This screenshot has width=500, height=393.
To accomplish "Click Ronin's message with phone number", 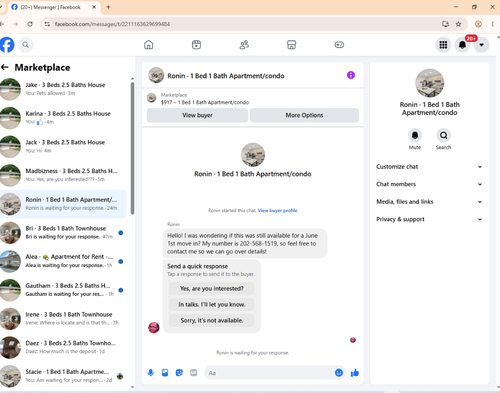I will [x=245, y=243].
